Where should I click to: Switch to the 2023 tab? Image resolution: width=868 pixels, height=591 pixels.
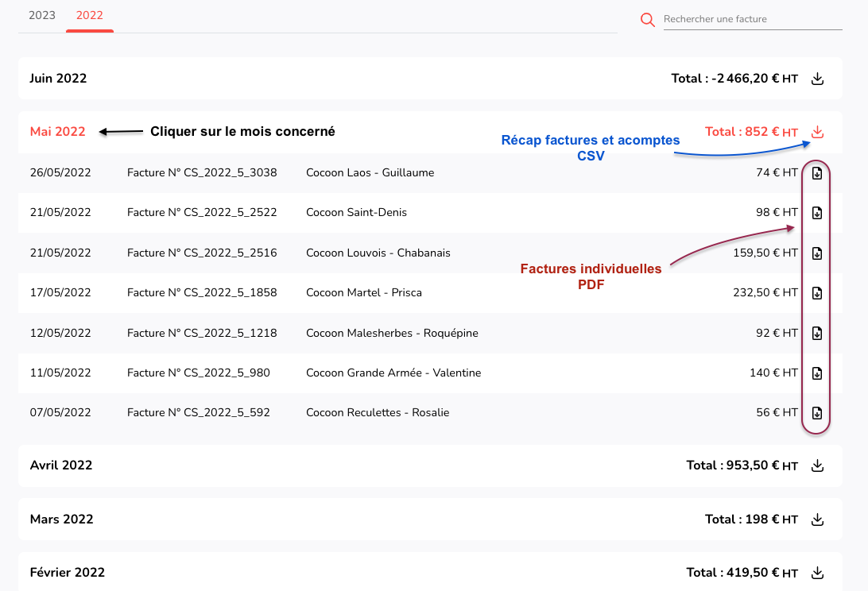click(x=42, y=16)
